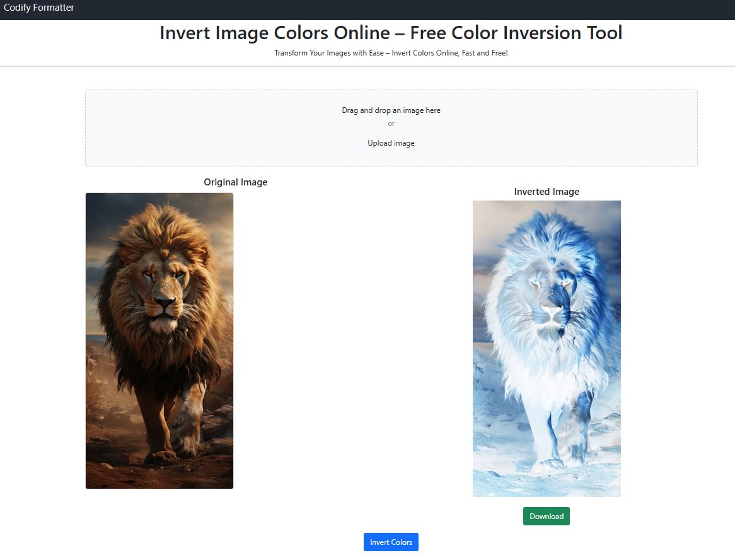Viewport: 735px width, 560px height.
Task: Click the 'Original Image' heading
Action: (x=235, y=182)
